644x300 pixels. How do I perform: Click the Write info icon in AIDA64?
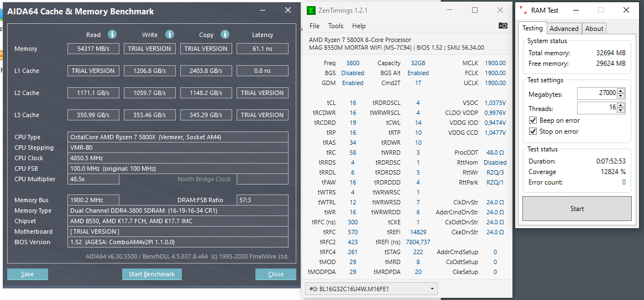(x=170, y=34)
